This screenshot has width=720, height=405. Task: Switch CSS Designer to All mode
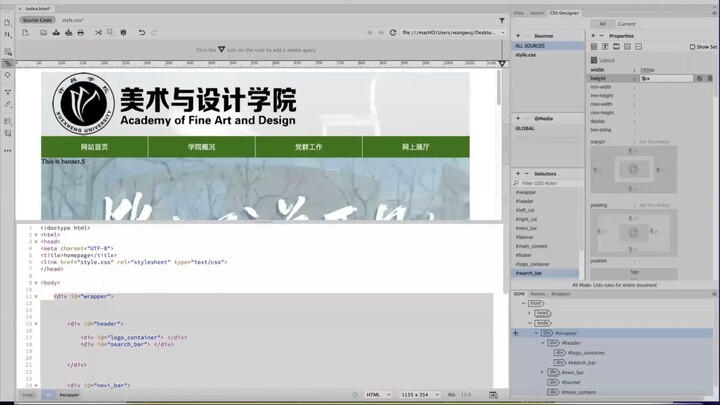pyautogui.click(x=602, y=23)
